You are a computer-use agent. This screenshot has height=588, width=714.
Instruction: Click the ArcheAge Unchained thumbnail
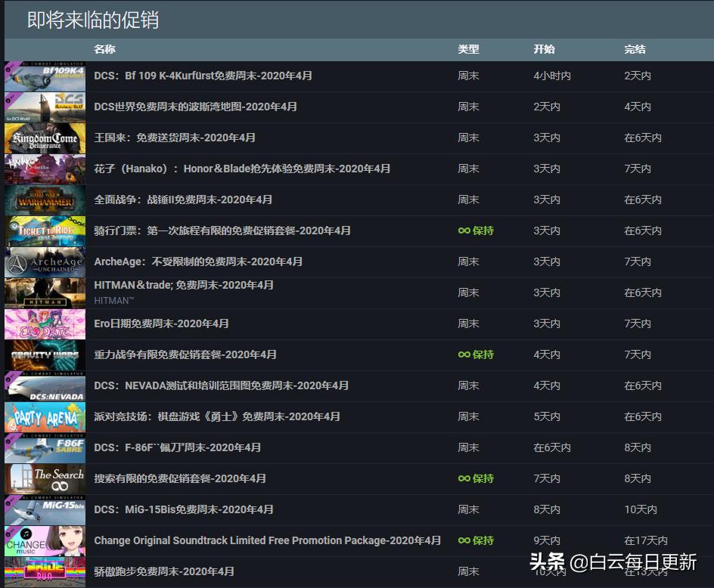(x=44, y=262)
